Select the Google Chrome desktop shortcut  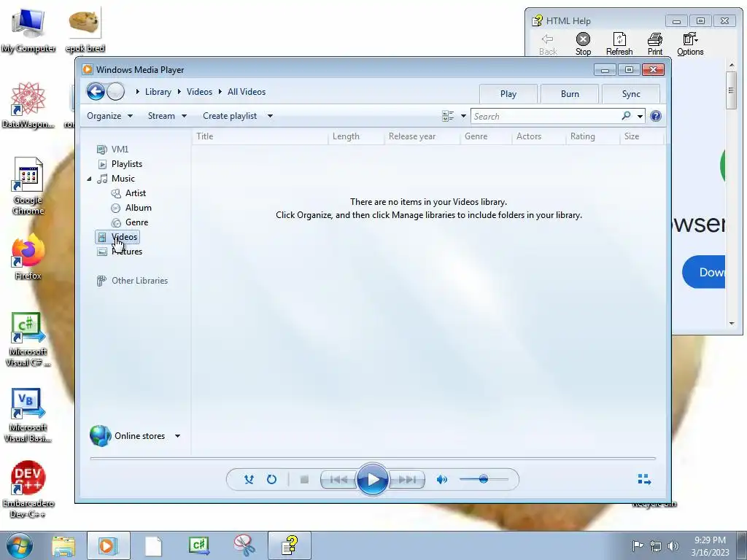pyautogui.click(x=28, y=186)
